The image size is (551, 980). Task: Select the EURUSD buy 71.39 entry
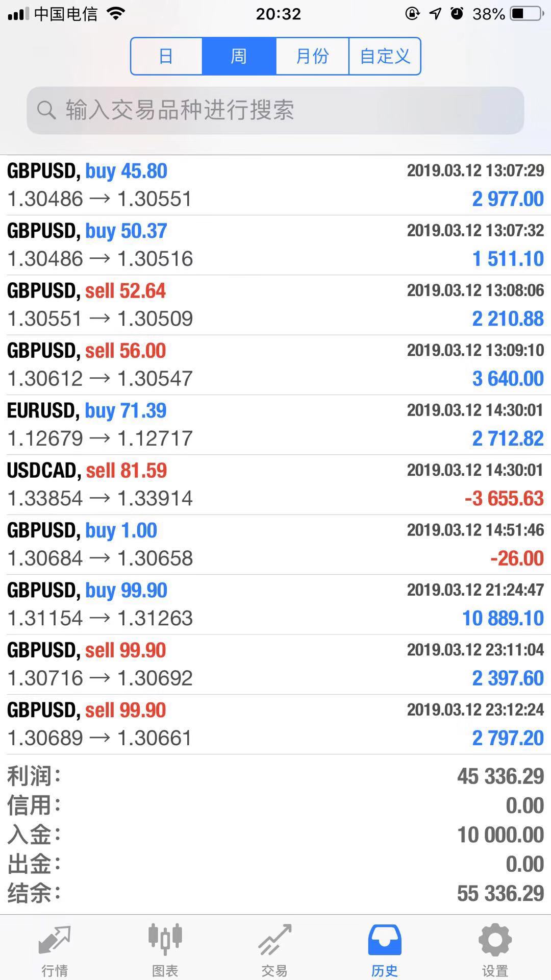click(275, 425)
